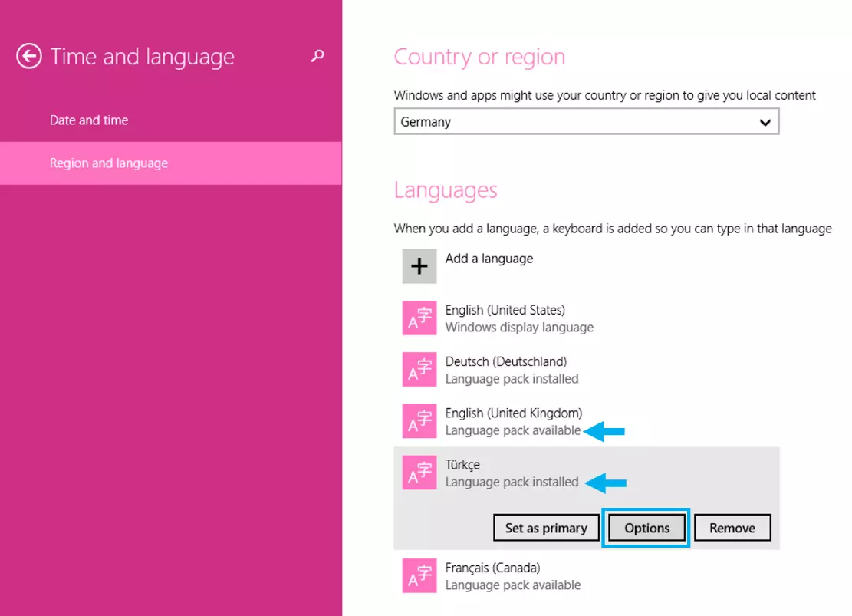The height and width of the screenshot is (616, 852).
Task: Click Deutsch (Deutschland) language name
Action: 506,361
